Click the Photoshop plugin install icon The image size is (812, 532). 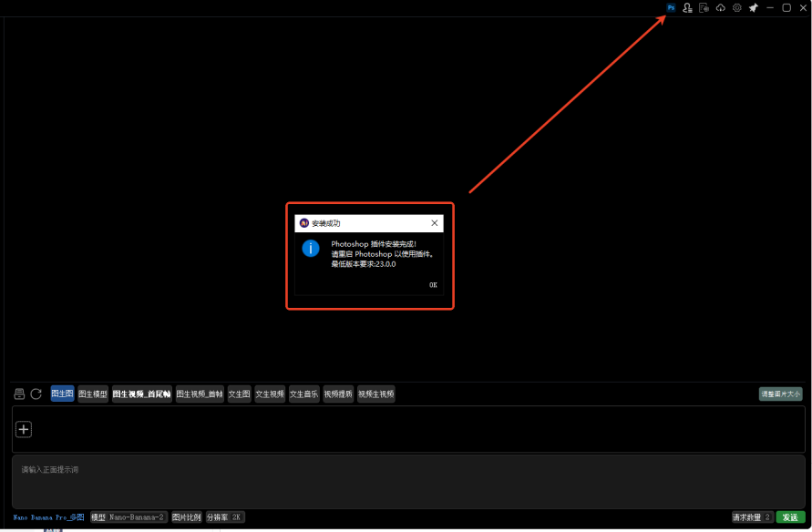671,8
